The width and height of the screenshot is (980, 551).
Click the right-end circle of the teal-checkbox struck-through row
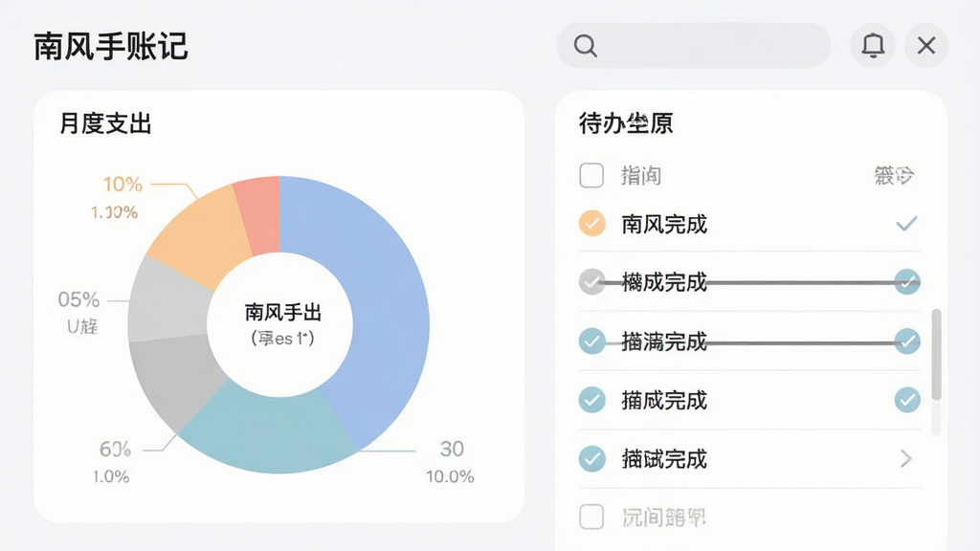pyautogui.click(x=907, y=342)
